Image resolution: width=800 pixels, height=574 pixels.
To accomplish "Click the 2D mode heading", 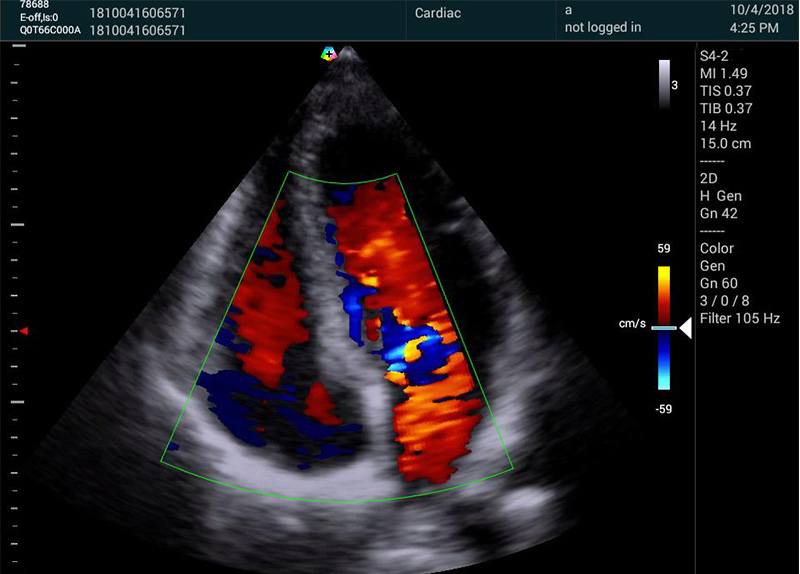I will pos(710,178).
